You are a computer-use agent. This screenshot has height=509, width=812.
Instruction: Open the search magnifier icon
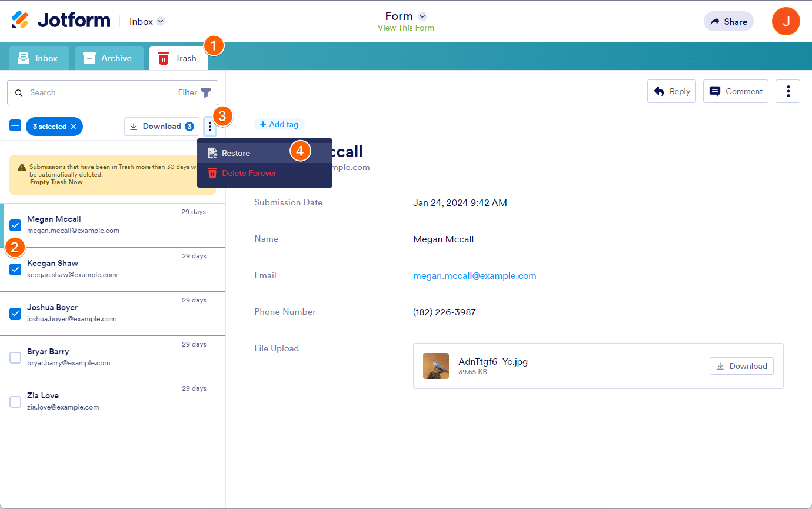pos(19,92)
